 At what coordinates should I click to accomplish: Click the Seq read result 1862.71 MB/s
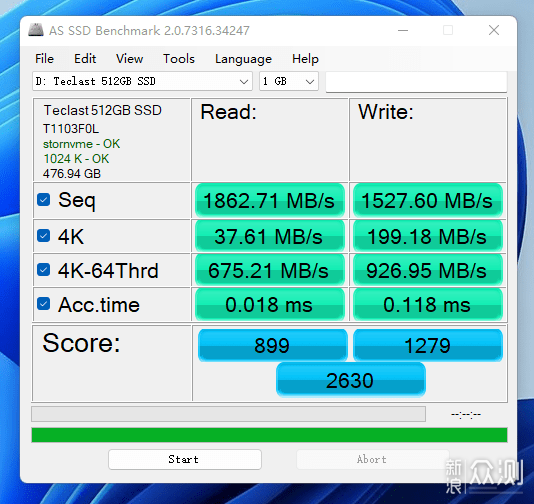pos(269,200)
